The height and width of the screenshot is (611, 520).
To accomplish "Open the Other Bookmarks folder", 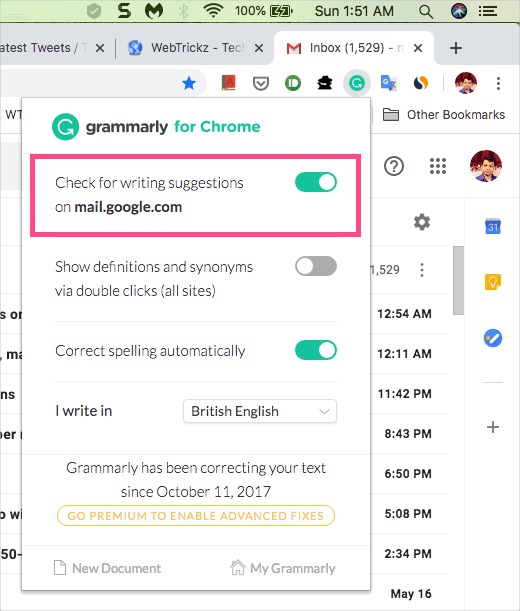I will pyautogui.click(x=444, y=115).
